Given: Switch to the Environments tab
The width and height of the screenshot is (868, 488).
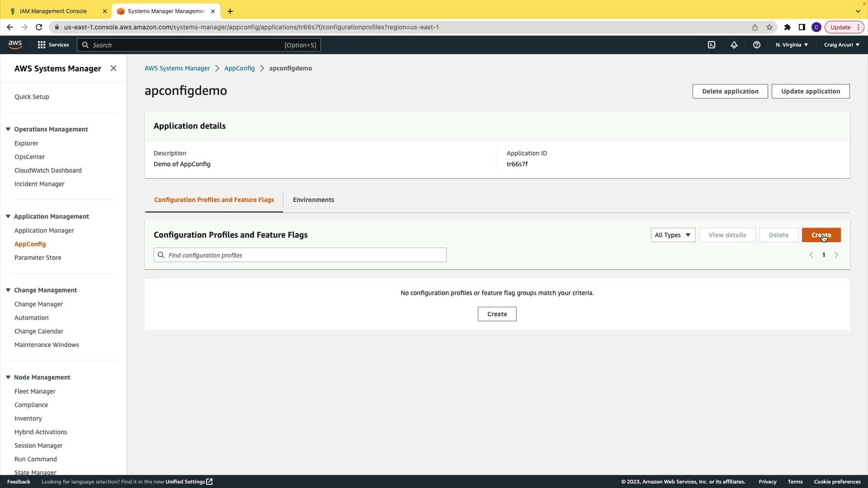Looking at the screenshot, I should point(313,200).
